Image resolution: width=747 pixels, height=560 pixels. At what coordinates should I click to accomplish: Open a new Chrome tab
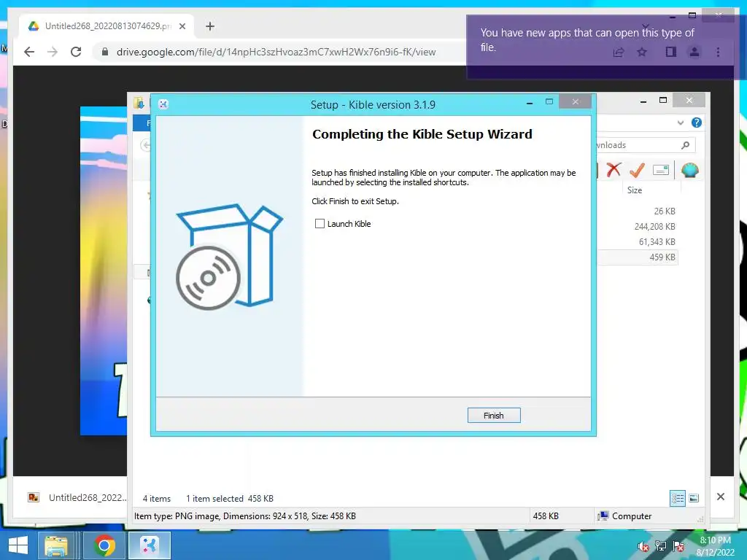tap(209, 26)
